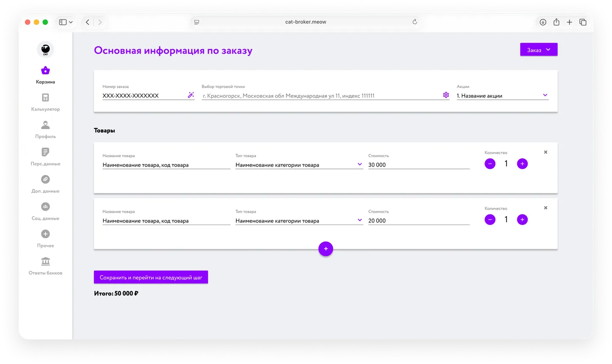Open the Заказ dropdown button

click(538, 50)
